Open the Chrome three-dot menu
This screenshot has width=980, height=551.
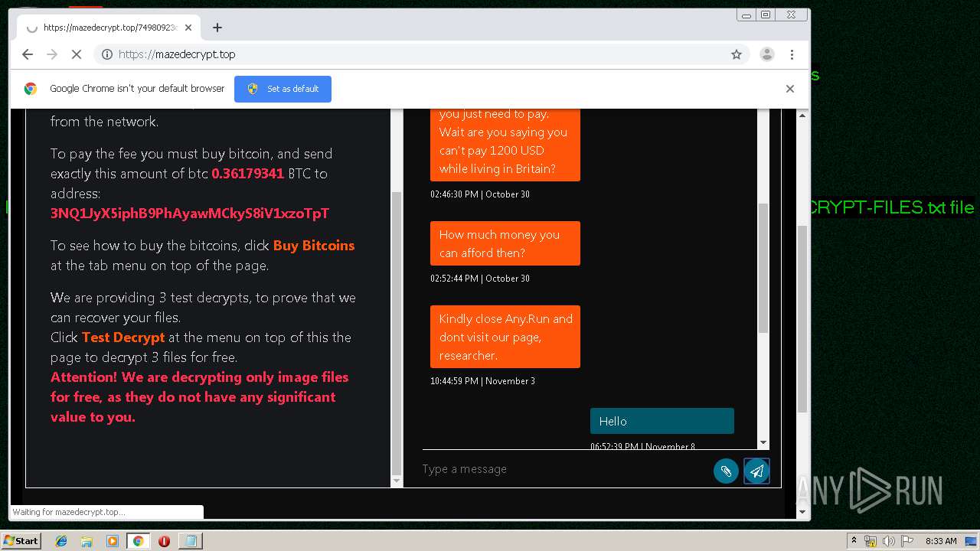click(x=792, y=54)
